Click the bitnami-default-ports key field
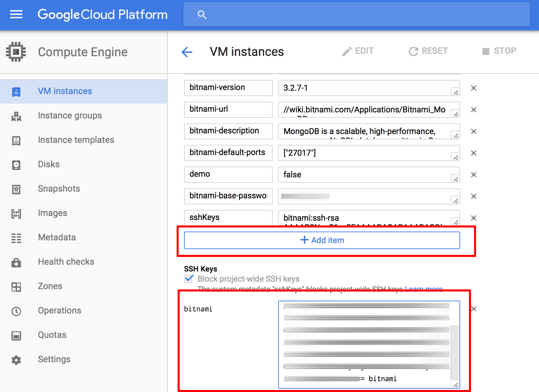Image resolution: width=539 pixels, height=392 pixels. click(228, 153)
